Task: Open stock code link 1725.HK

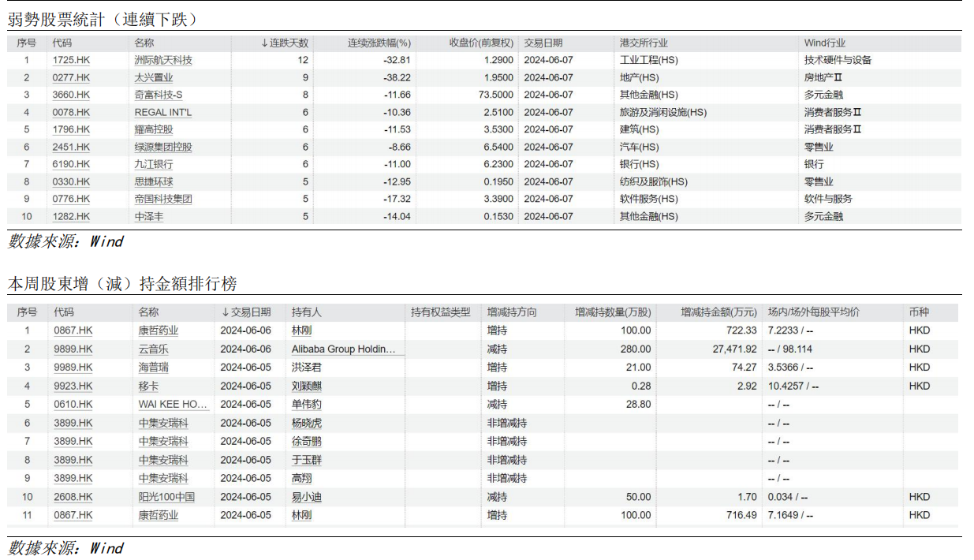Action: 71,60
